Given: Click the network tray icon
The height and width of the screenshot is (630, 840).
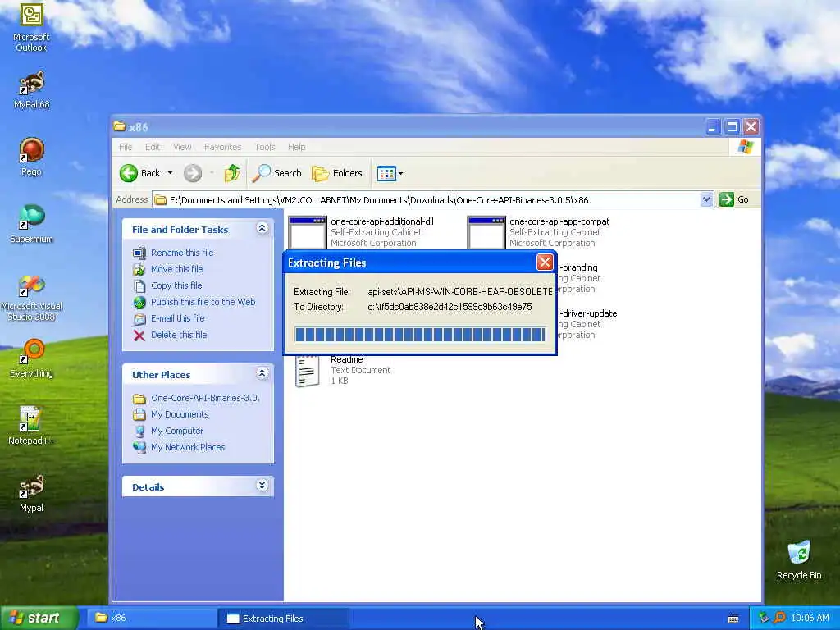Looking at the screenshot, I should (x=764, y=619).
